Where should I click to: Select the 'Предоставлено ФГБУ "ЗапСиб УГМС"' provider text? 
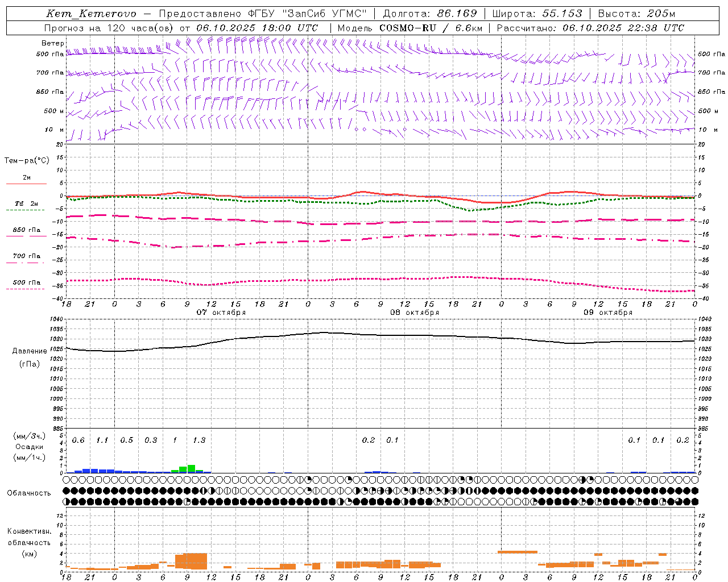click(x=263, y=14)
